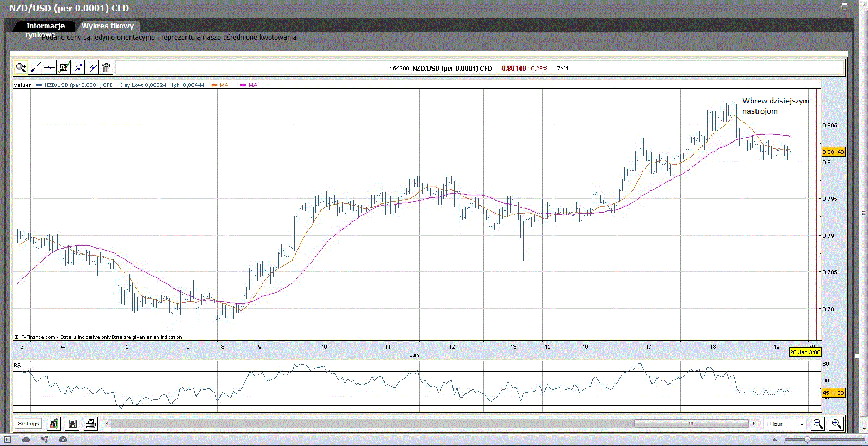Switch to Wykres tikowy tab
Screen dimensions: 868x446
pos(108,26)
